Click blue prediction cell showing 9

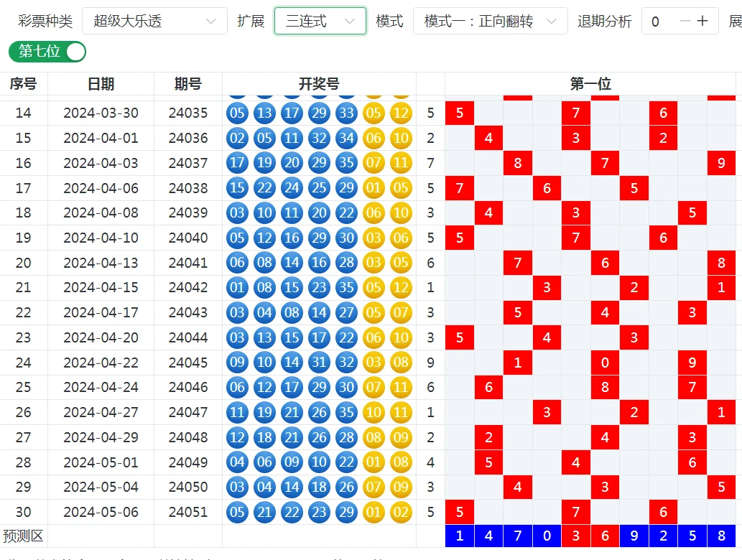(x=634, y=536)
